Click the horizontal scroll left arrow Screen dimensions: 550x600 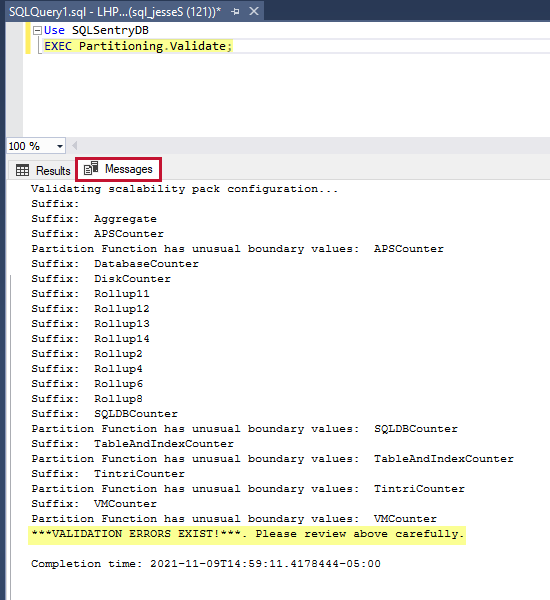click(x=75, y=146)
